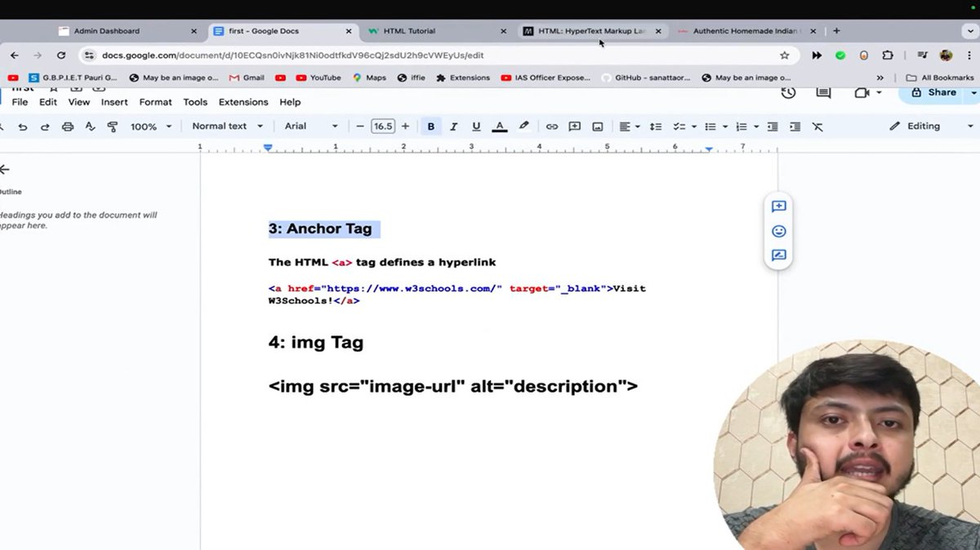Show all comments panel
Screen dimensions: 980x550
tap(823, 93)
